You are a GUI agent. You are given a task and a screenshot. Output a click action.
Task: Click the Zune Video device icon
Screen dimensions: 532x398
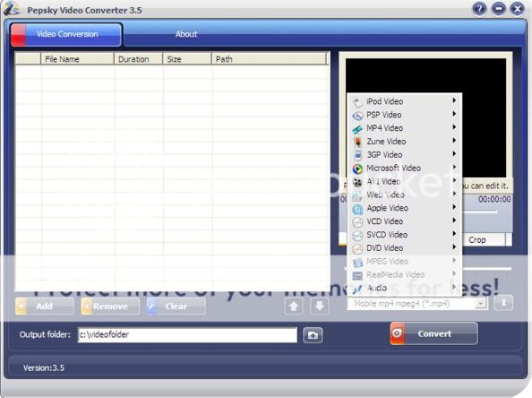click(357, 142)
